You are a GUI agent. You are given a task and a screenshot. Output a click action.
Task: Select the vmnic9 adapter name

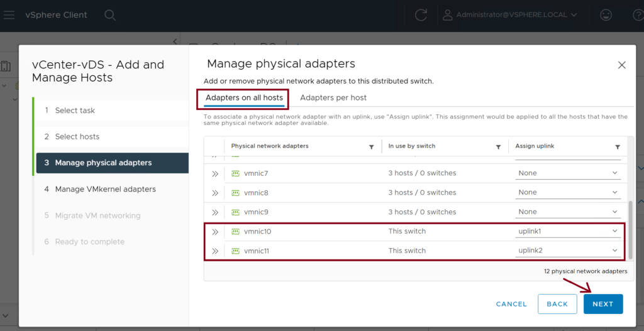coord(256,212)
